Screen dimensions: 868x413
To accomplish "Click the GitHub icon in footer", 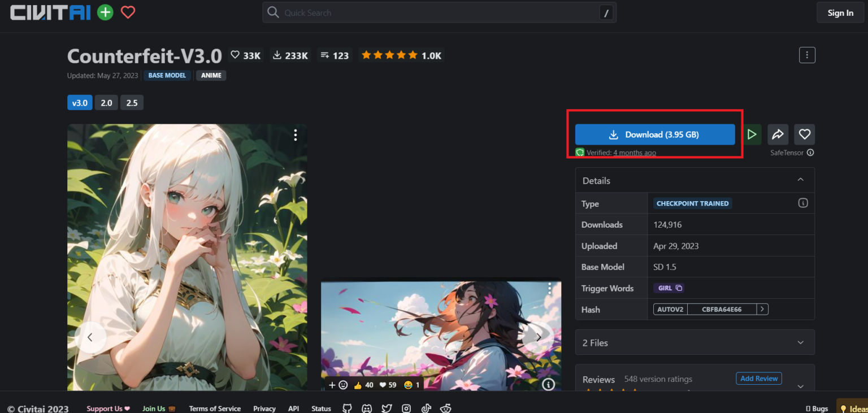I will (347, 408).
